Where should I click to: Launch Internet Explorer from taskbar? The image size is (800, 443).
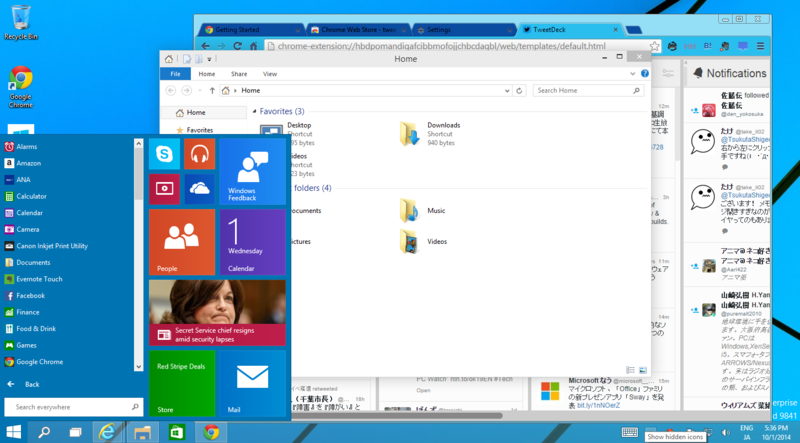pos(107,432)
